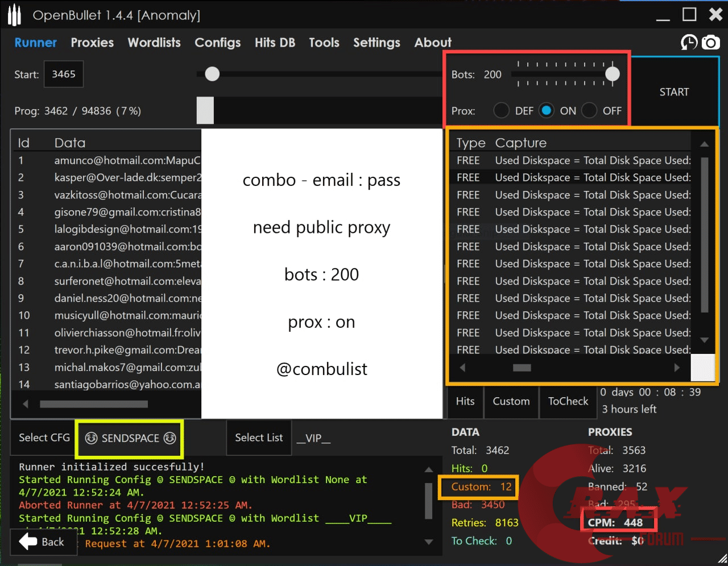Viewport: 728px width, 566px height.
Task: Click the Id column header
Action: tap(24, 143)
